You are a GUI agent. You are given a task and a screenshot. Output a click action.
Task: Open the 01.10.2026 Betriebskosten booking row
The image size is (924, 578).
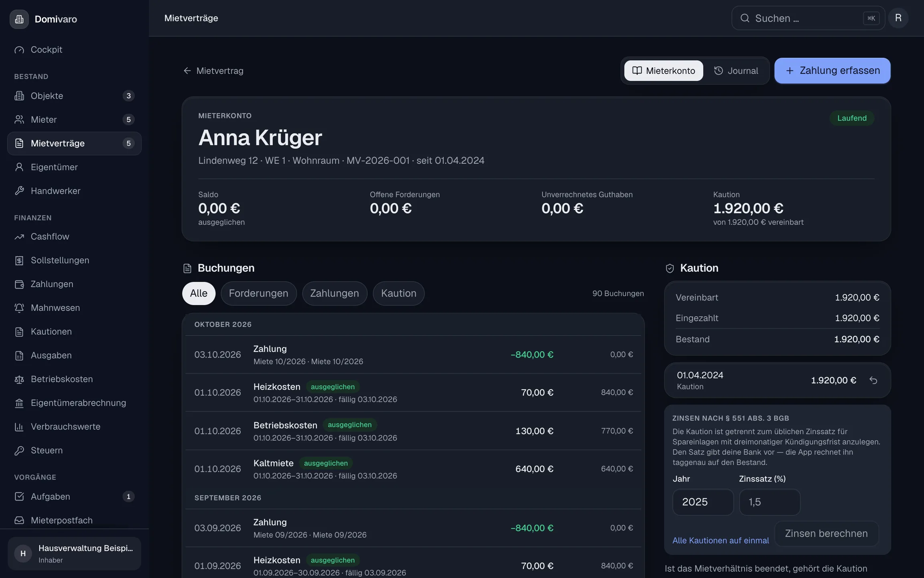(413, 431)
